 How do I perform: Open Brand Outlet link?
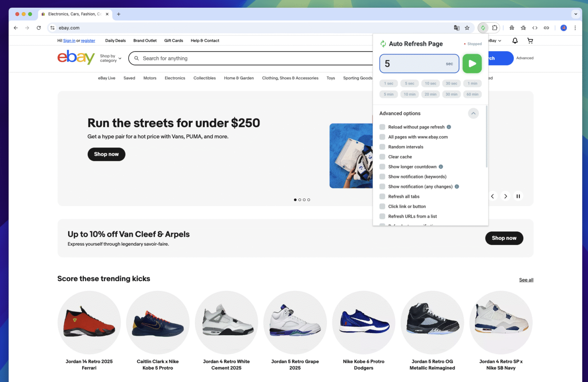click(145, 41)
